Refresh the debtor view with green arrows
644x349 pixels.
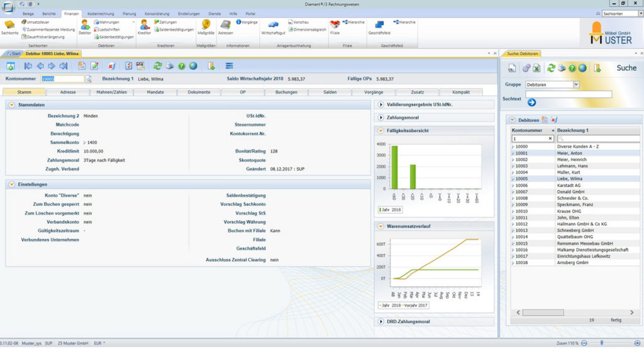point(157,66)
